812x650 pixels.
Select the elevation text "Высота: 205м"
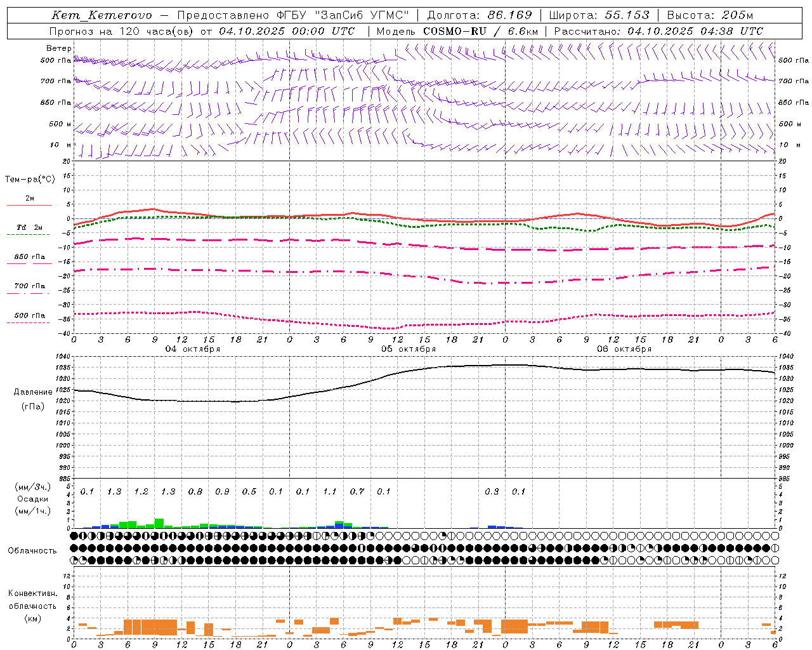tap(710, 15)
